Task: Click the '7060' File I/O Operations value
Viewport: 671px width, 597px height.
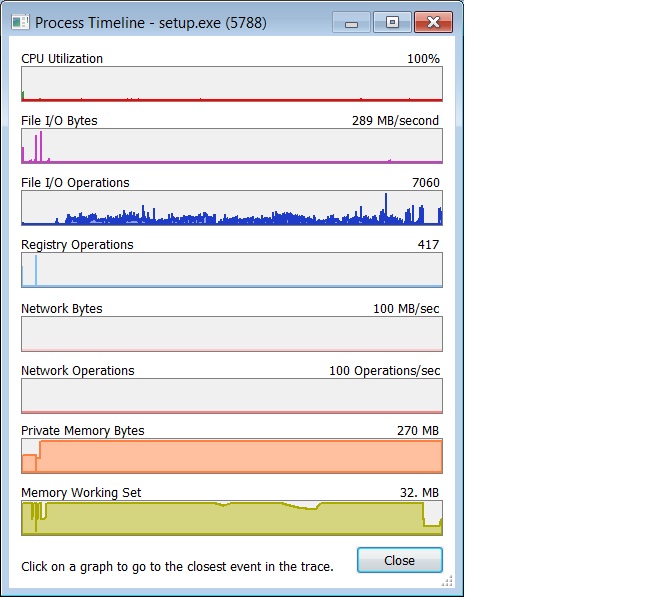Action: 426,183
